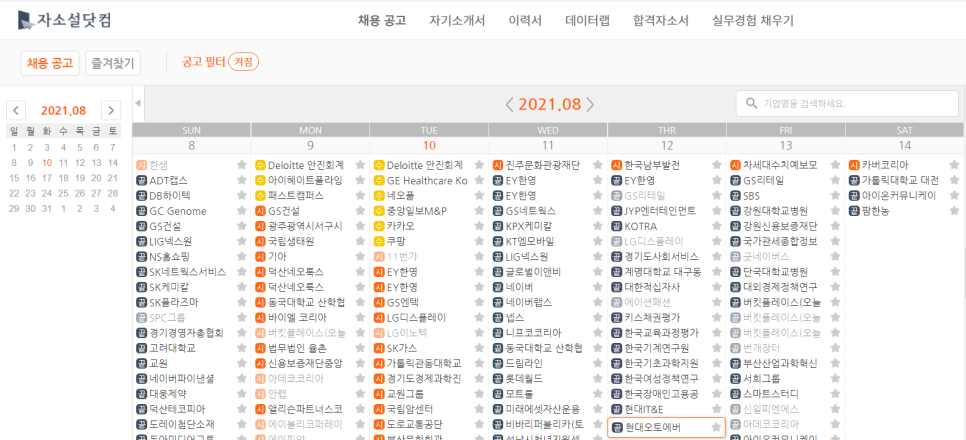The height and width of the screenshot is (440, 966).
Task: Switch to the 즐겨찾기 tab
Action: click(x=113, y=63)
